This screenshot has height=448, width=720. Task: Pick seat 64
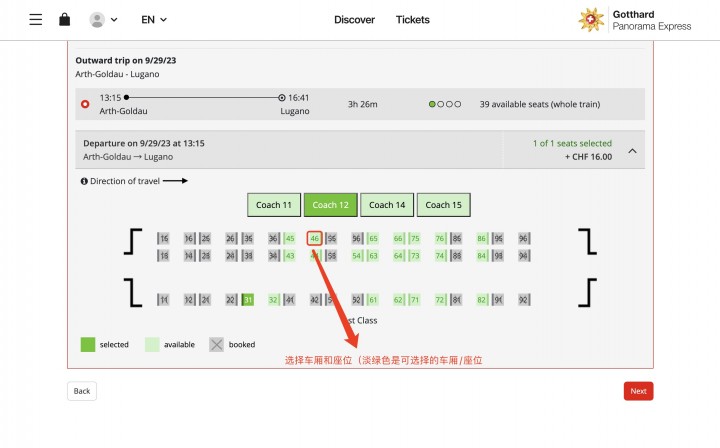[398, 256]
